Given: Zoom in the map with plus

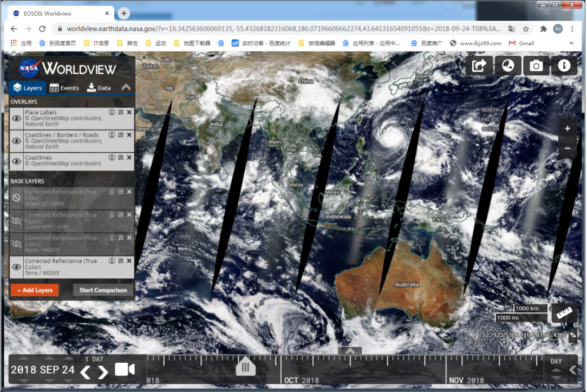Looking at the screenshot, I should 567,129.
